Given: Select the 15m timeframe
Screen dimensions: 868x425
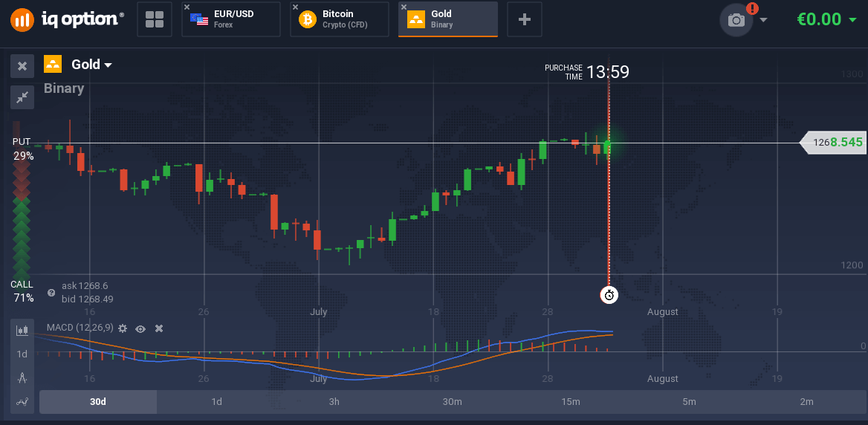Looking at the screenshot, I should 571,402.
